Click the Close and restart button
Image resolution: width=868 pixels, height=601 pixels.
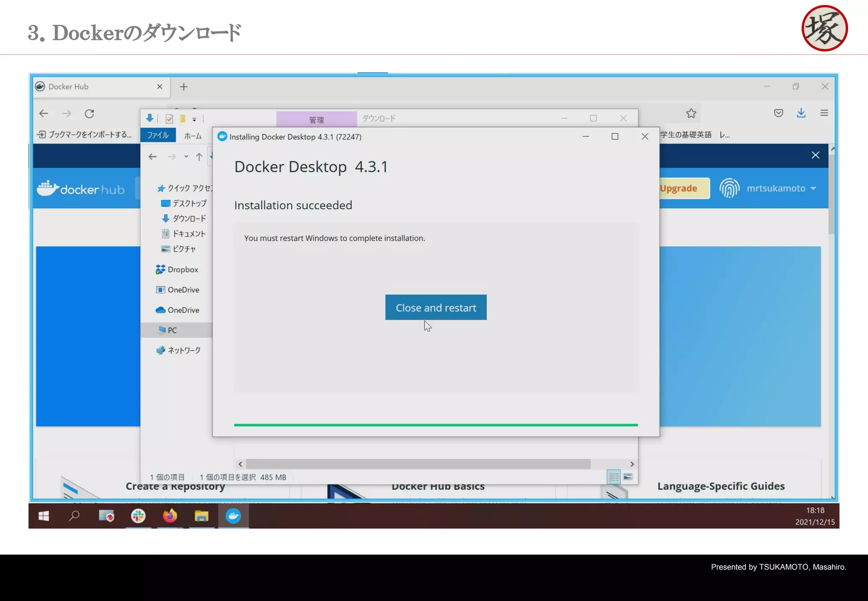436,307
